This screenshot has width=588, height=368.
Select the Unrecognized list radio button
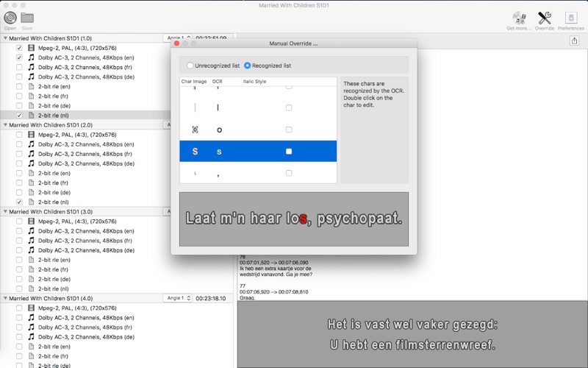pos(190,66)
